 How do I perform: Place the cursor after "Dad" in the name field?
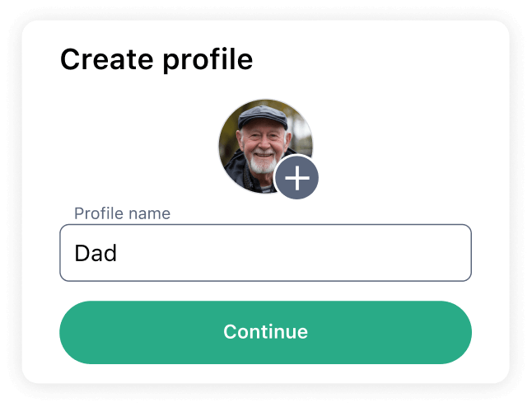pos(119,253)
